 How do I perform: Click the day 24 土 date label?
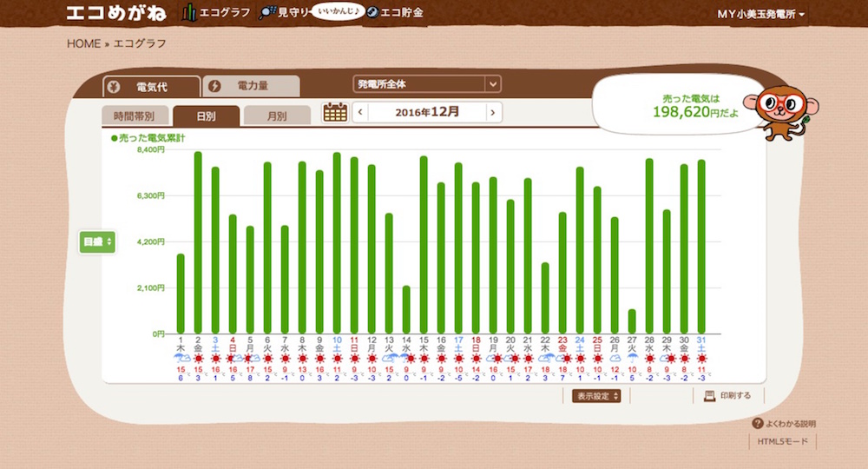580,344
